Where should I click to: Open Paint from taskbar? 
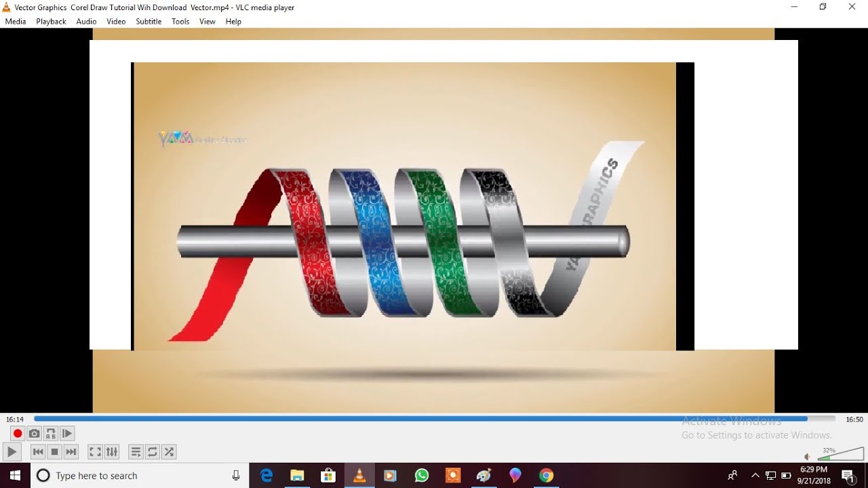[484, 476]
